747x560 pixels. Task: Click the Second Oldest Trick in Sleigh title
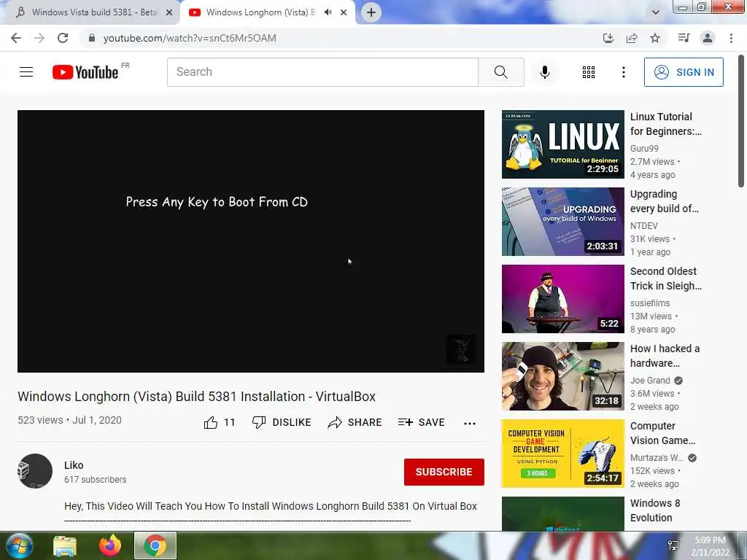pos(666,279)
